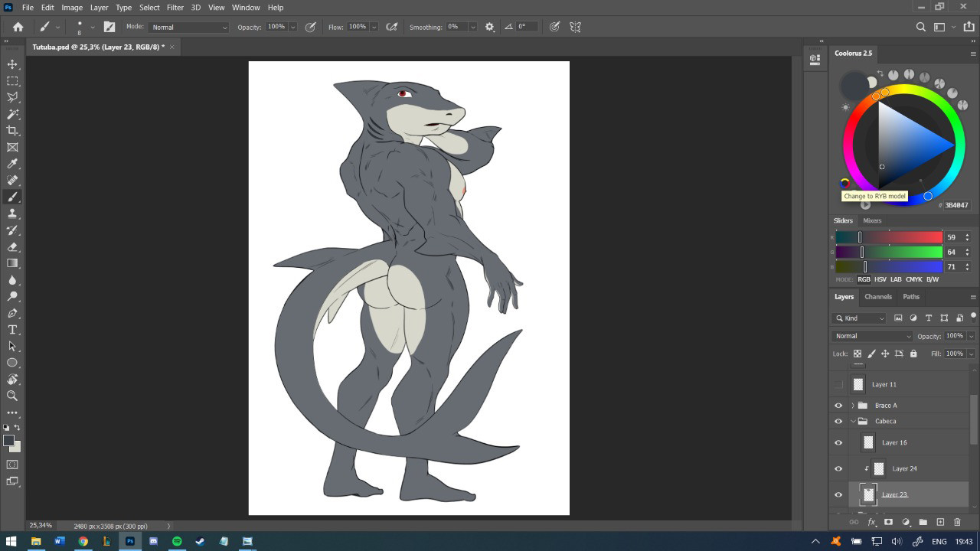Image resolution: width=980 pixels, height=551 pixels.
Task: Switch to the Channels tab
Action: click(x=877, y=297)
